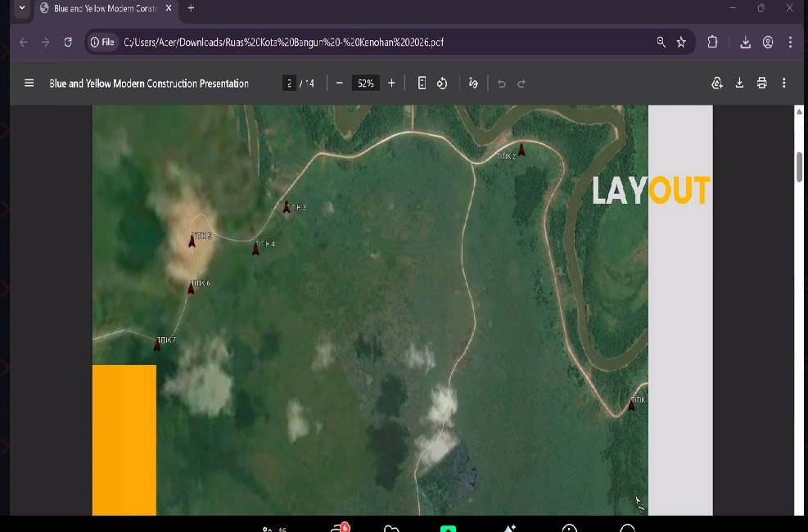Image resolution: width=808 pixels, height=532 pixels.
Task: Open Chrome's three-dot main menu
Action: 790,43
